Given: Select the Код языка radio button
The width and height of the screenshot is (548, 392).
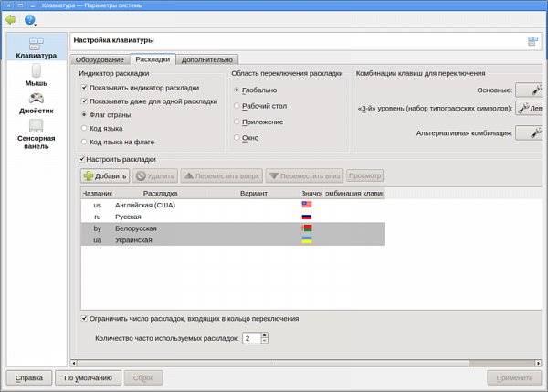Looking at the screenshot, I should pyautogui.click(x=85, y=129).
